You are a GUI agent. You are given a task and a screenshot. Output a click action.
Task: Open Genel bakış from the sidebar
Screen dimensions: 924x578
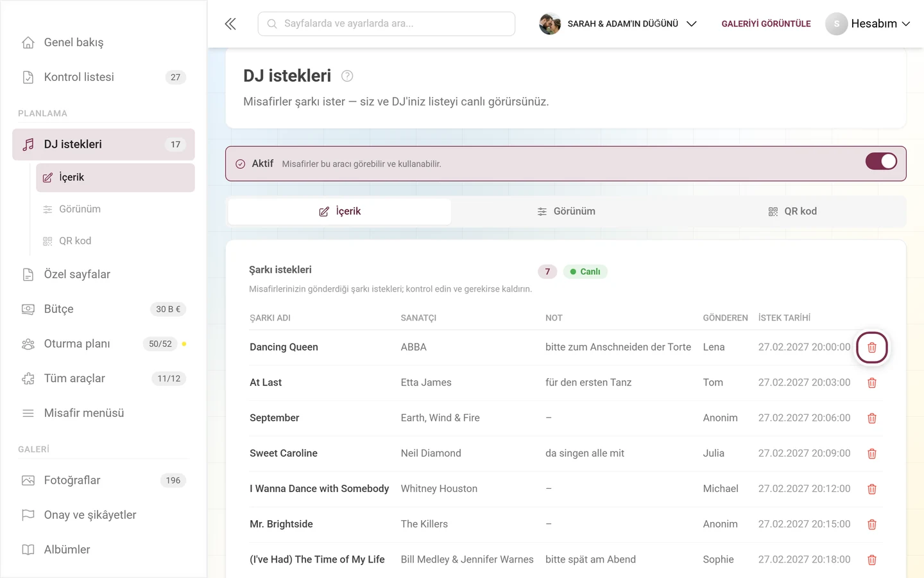click(103, 42)
